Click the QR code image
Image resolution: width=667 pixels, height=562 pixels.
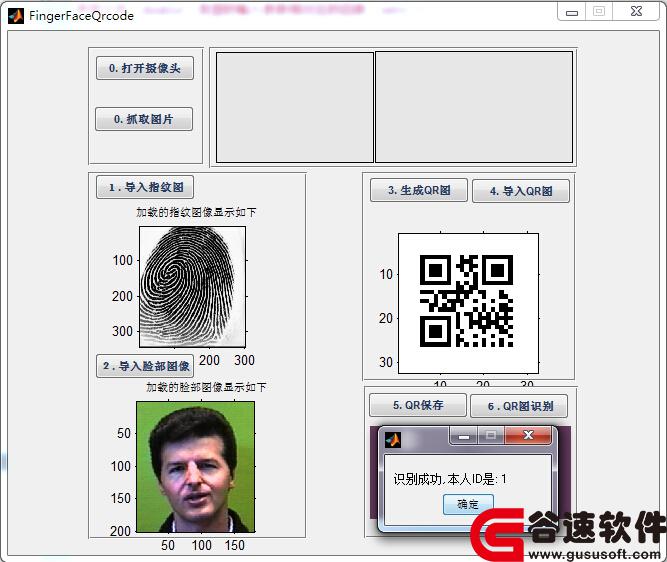pos(468,303)
